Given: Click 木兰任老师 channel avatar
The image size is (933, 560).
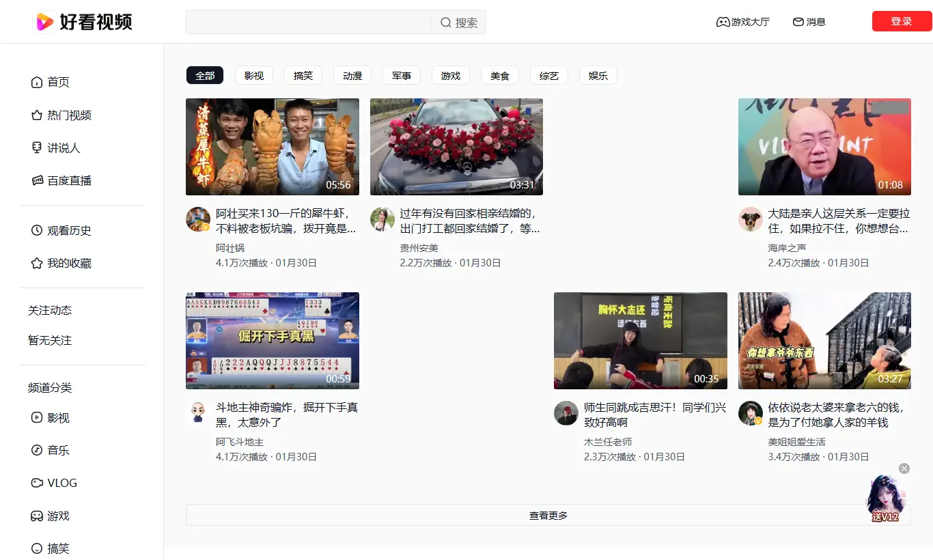Looking at the screenshot, I should (566, 413).
